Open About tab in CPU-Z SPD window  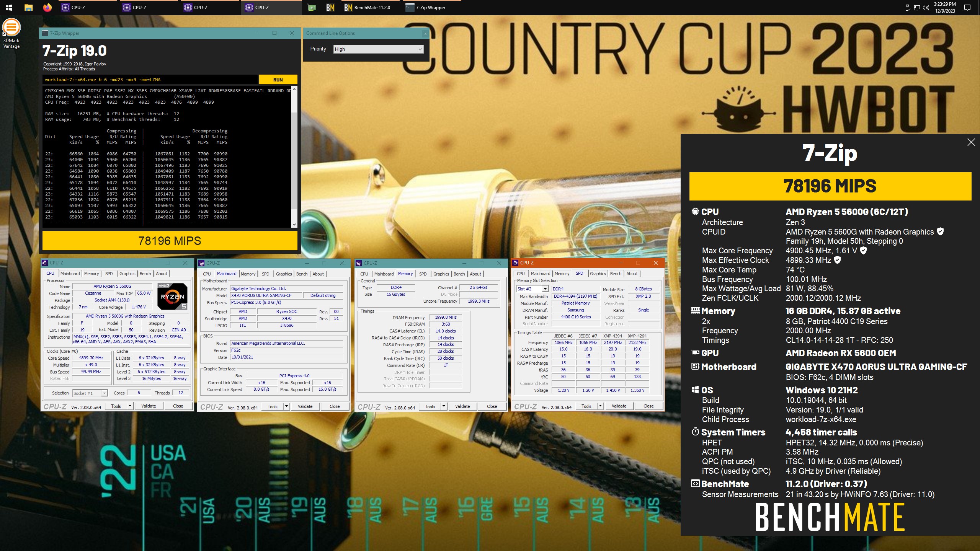pyautogui.click(x=632, y=274)
